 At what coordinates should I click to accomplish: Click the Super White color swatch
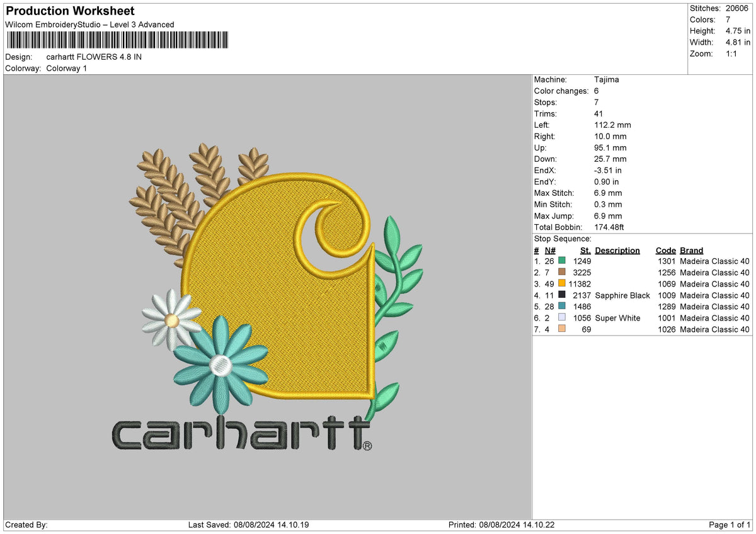pyautogui.click(x=562, y=317)
